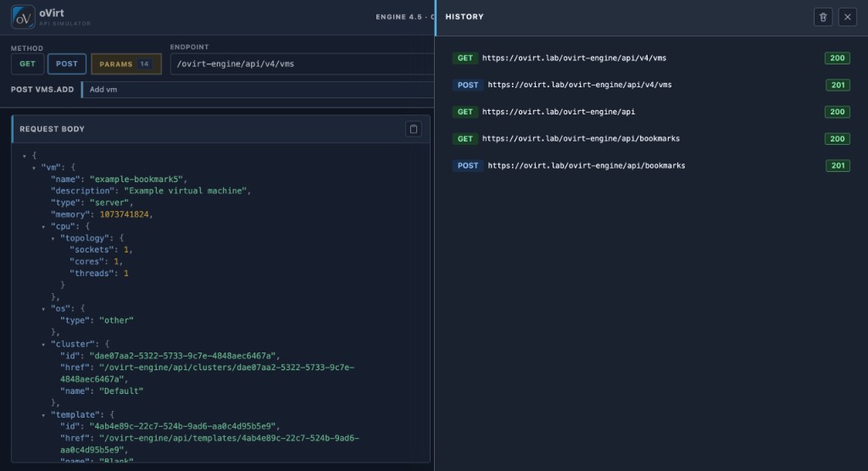Click 201 status badge of POST vms entry
Image resolution: width=868 pixels, height=471 pixels.
point(837,85)
